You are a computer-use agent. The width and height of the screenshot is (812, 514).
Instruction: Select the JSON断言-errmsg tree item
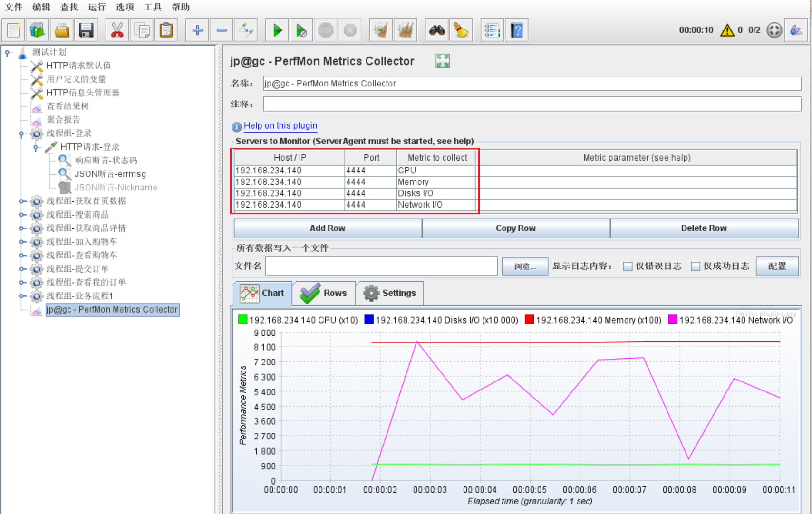(x=110, y=174)
